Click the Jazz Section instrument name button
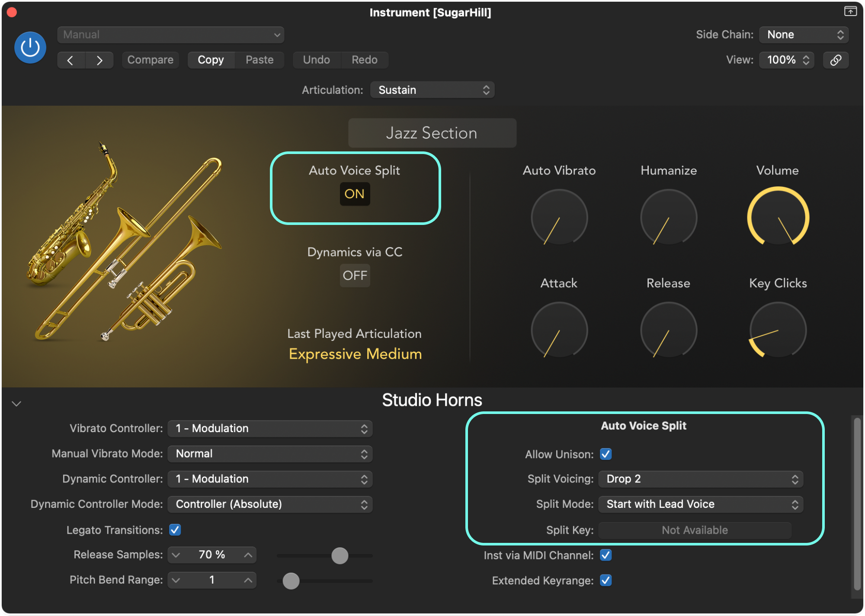 coord(432,133)
